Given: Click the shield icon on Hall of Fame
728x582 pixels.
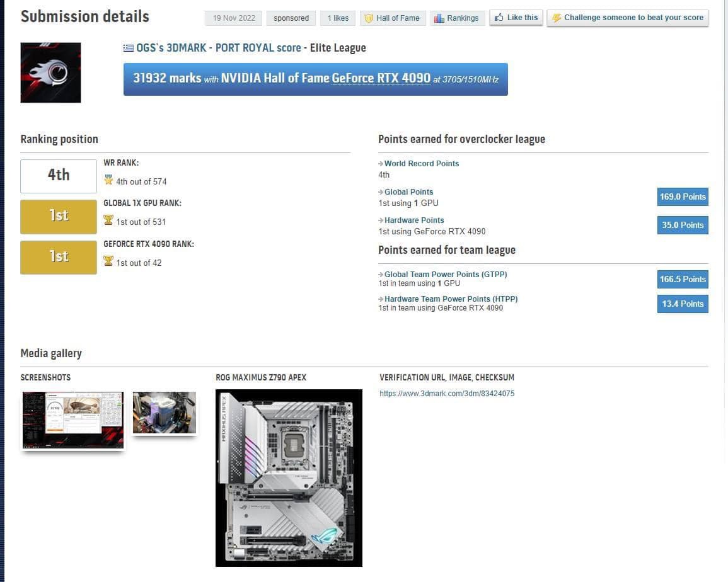Looking at the screenshot, I should click(x=369, y=18).
